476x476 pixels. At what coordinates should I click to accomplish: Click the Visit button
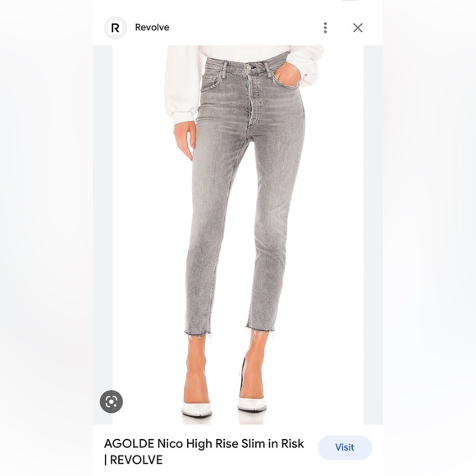pos(345,447)
